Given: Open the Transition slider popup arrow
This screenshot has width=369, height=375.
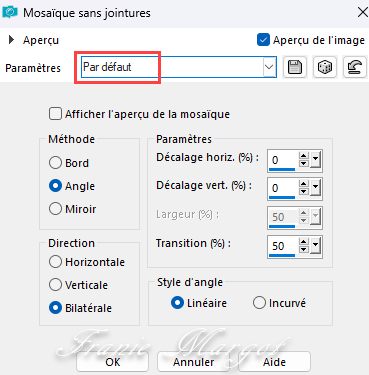Looking at the screenshot, I should (316, 246).
